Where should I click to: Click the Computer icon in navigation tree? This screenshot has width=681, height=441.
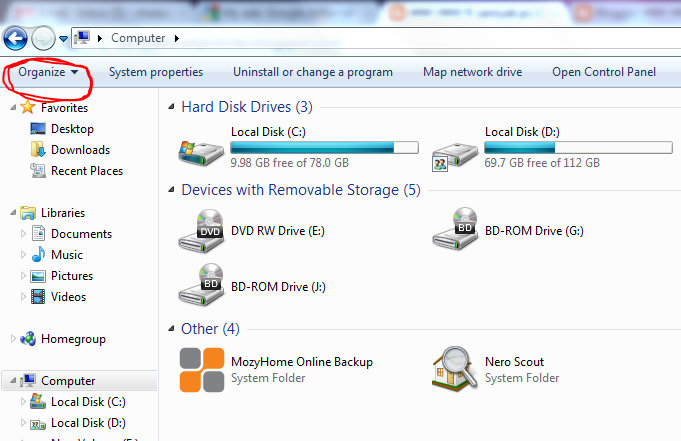(28, 380)
